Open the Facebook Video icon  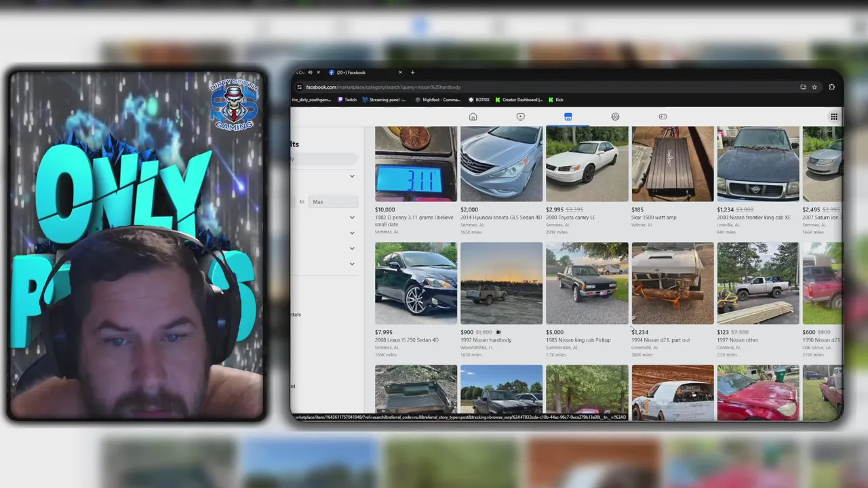[x=520, y=117]
